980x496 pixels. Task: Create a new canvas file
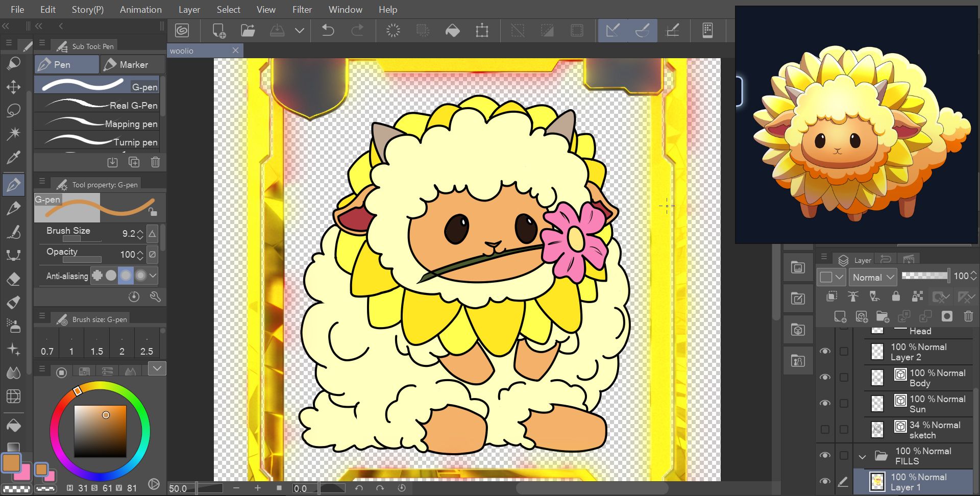click(x=219, y=31)
